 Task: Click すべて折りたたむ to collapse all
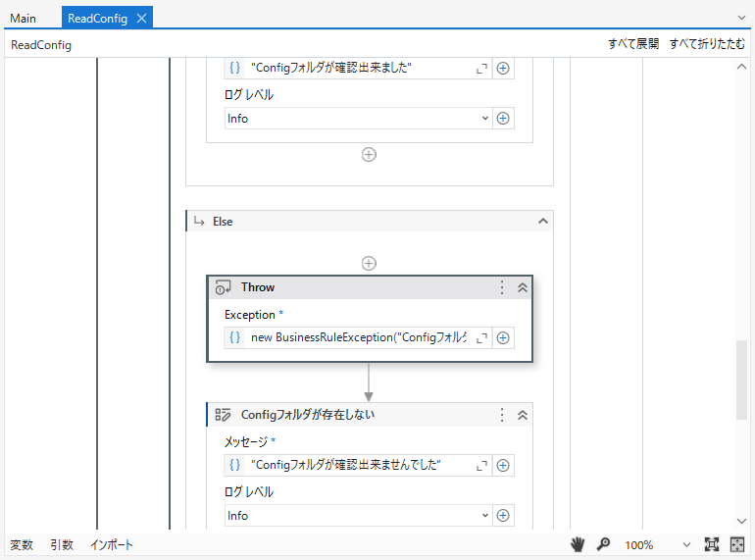point(706,44)
